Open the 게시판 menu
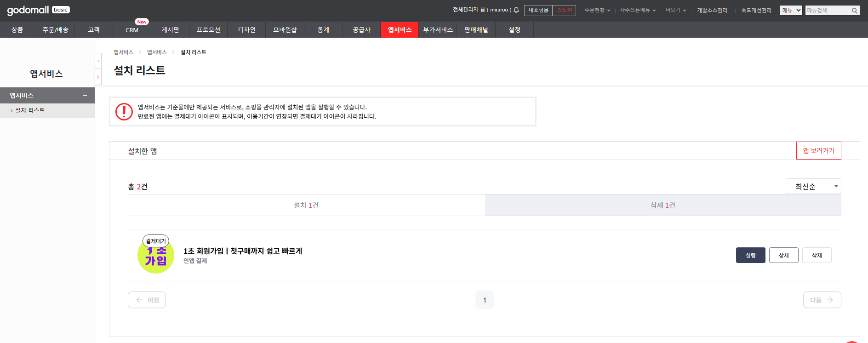Viewport: 868px width, 343px height. pos(170,29)
